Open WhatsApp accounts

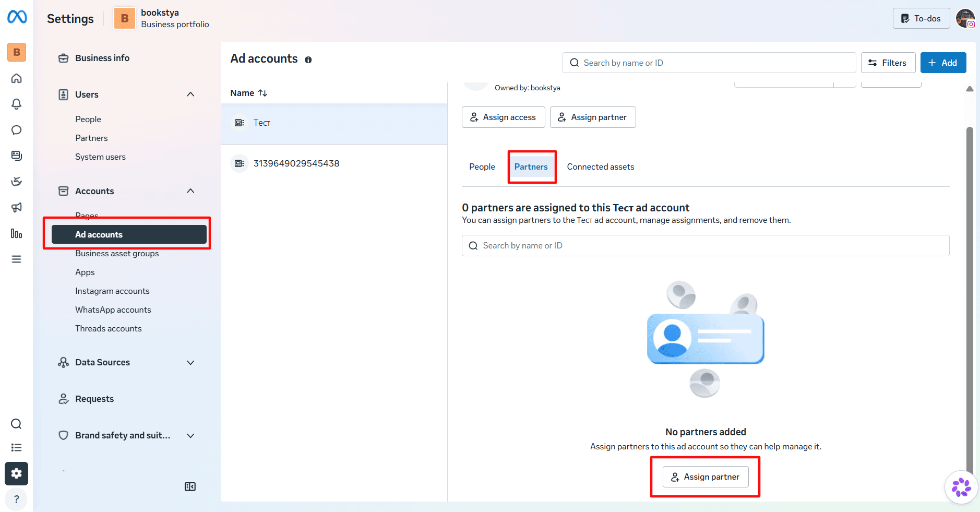[x=113, y=310]
